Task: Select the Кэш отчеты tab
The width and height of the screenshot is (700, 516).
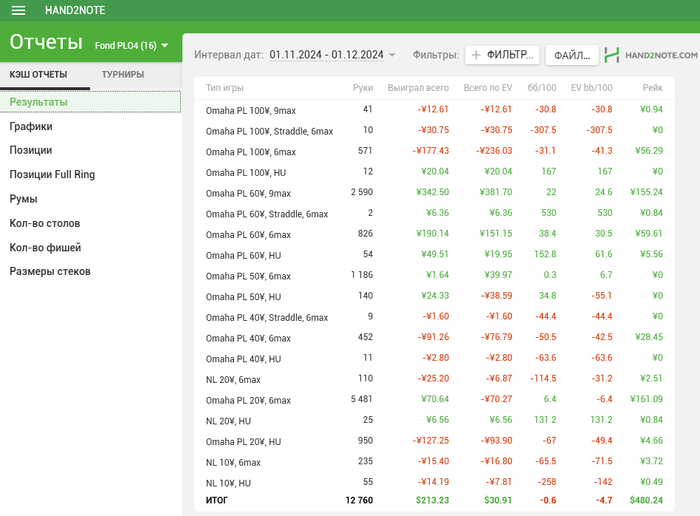Action: pyautogui.click(x=38, y=75)
